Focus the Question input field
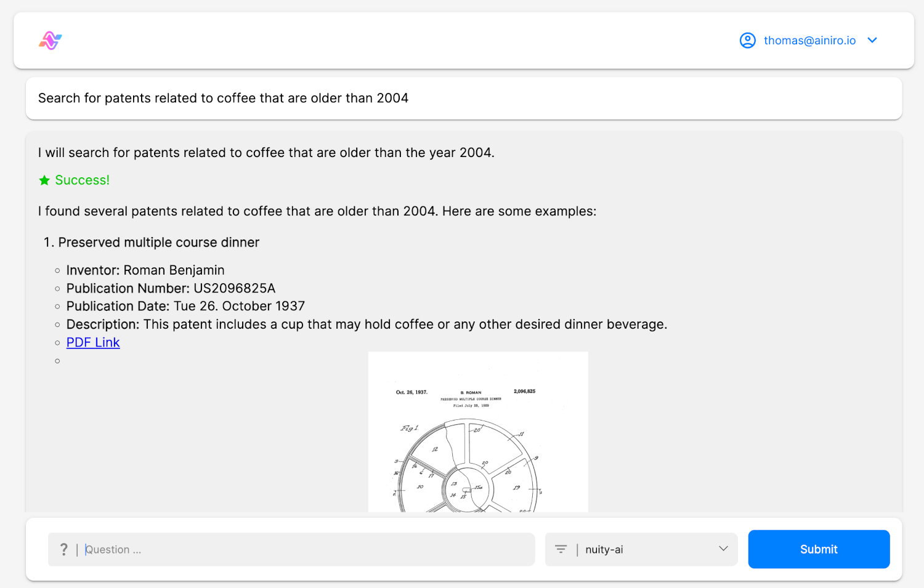924x588 pixels. coord(308,549)
